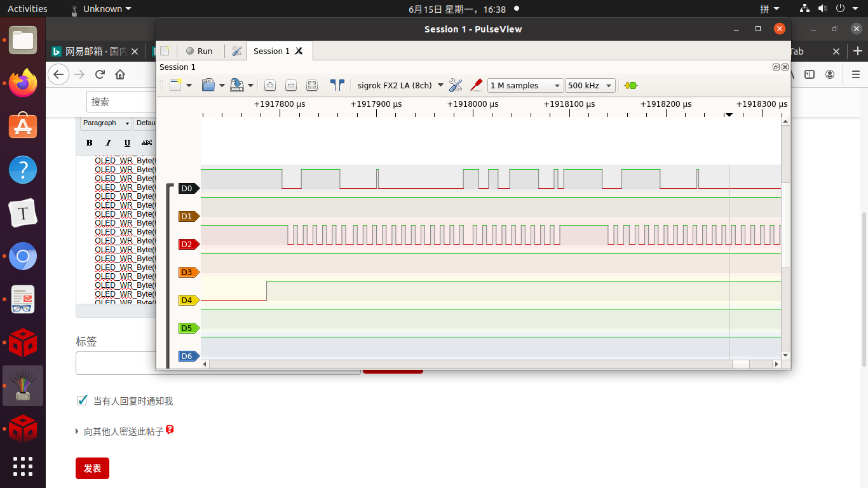This screenshot has width=868, height=488.
Task: Toggle underline in the editor
Action: click(x=127, y=142)
